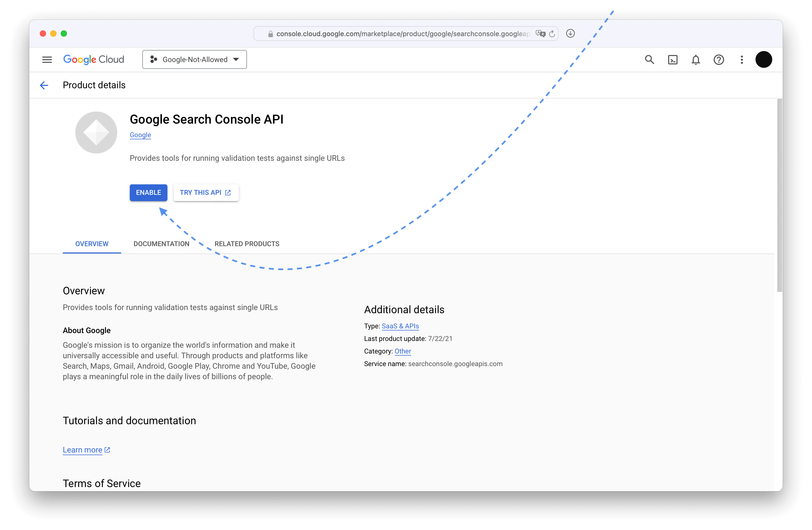The width and height of the screenshot is (812, 530).
Task: Click the notifications bell icon
Action: click(x=695, y=59)
